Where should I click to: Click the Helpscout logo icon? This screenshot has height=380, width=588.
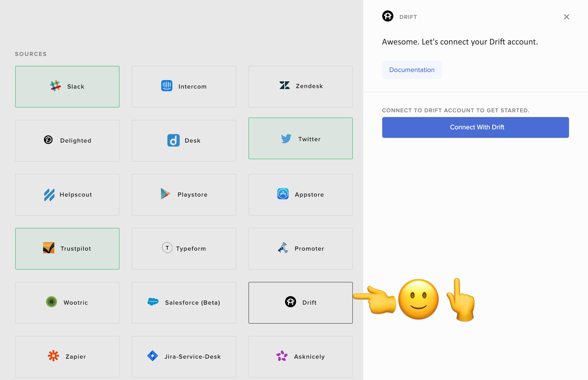(49, 195)
